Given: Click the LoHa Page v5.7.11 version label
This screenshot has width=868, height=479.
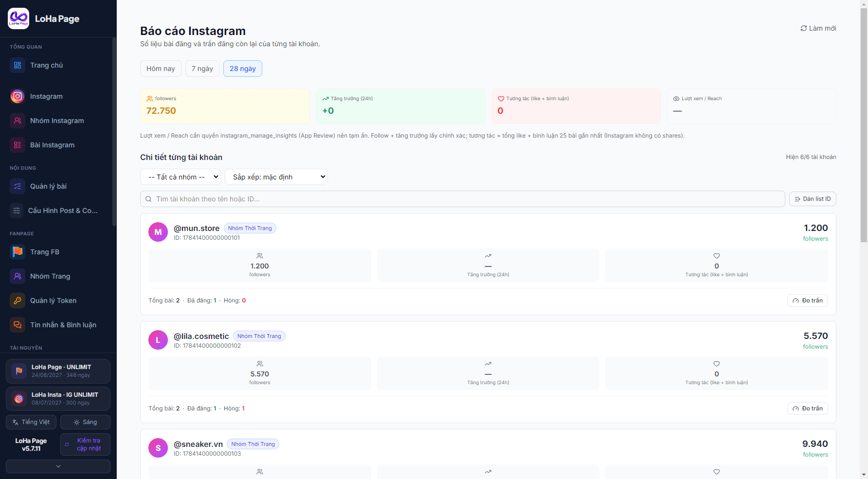Looking at the screenshot, I should click(x=31, y=444).
